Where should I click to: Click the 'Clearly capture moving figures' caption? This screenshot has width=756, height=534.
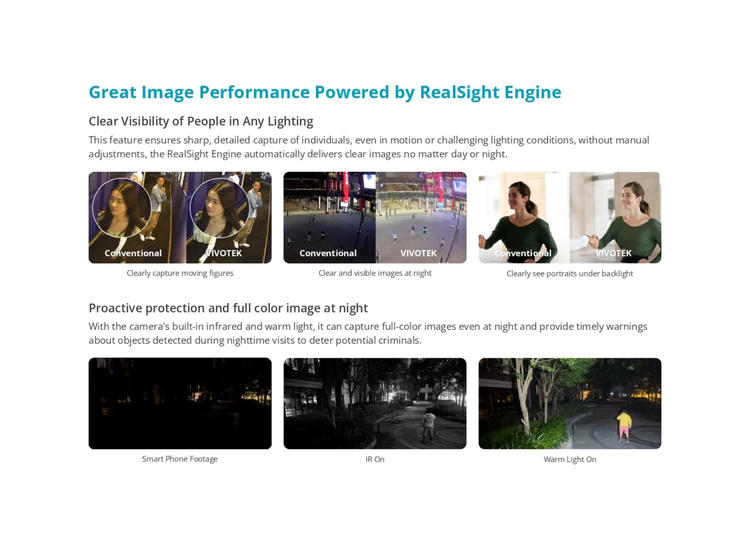[x=180, y=273]
